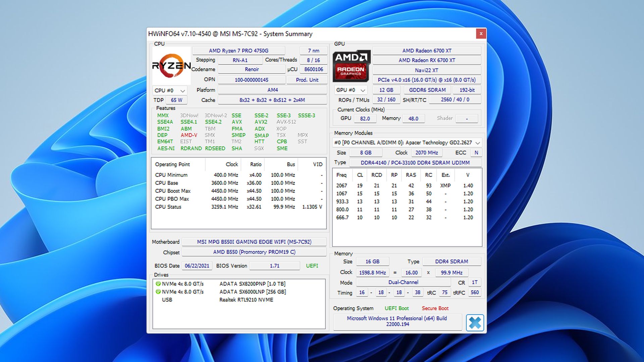This screenshot has height=362, width=644.
Task: Click the green status icon for ADATA SX8200PNP
Action: click(x=158, y=284)
